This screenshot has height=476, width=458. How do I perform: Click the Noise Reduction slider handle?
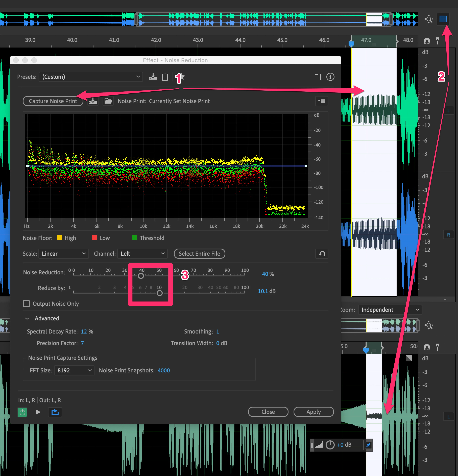click(141, 276)
